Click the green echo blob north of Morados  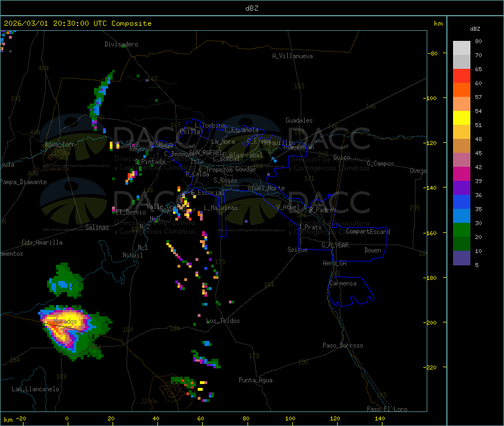point(66,281)
